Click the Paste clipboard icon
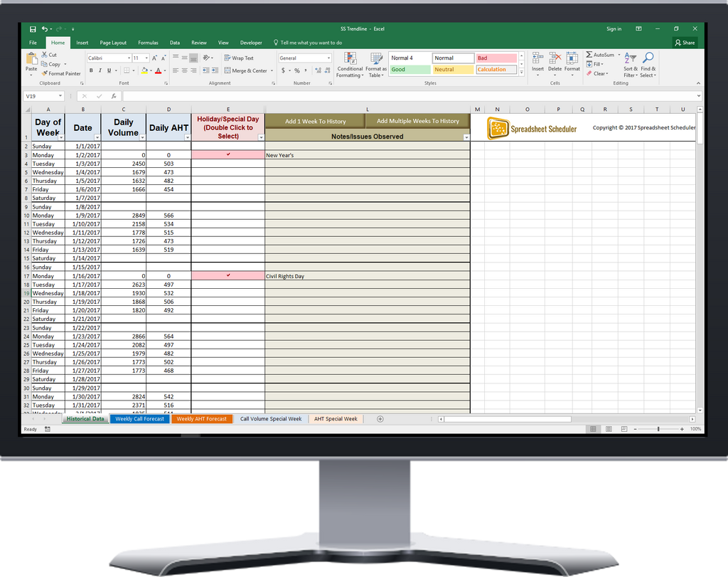 tap(31, 59)
